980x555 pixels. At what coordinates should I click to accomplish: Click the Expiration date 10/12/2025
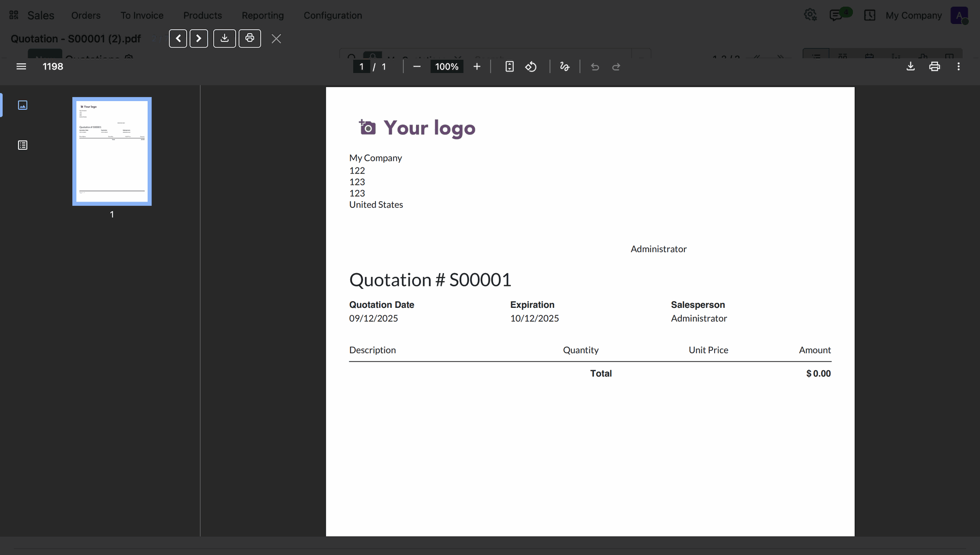tap(534, 318)
